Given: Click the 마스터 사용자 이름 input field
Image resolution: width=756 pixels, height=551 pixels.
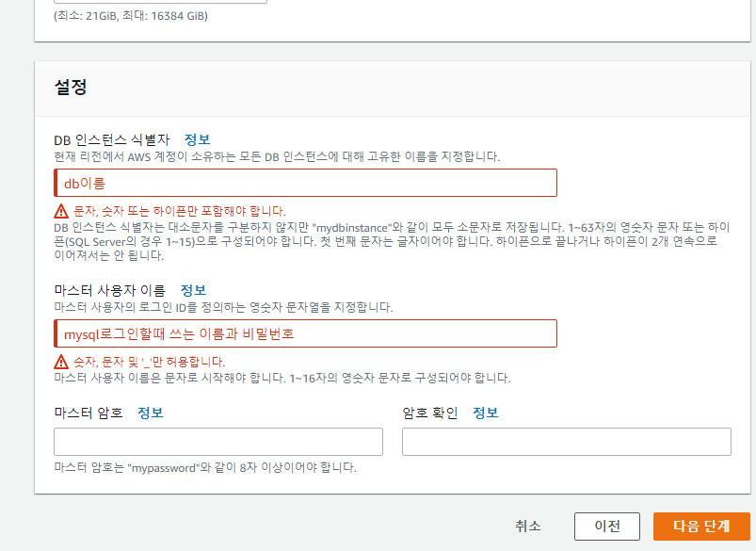Looking at the screenshot, I should tap(306, 333).
